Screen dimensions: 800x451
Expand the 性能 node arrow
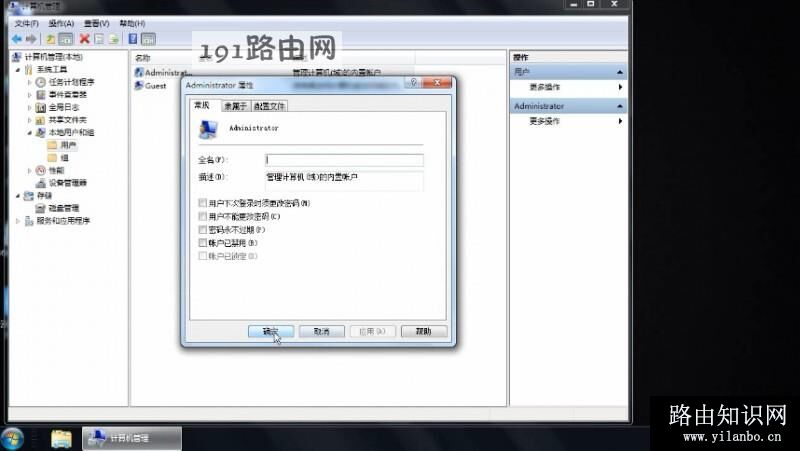click(30, 170)
